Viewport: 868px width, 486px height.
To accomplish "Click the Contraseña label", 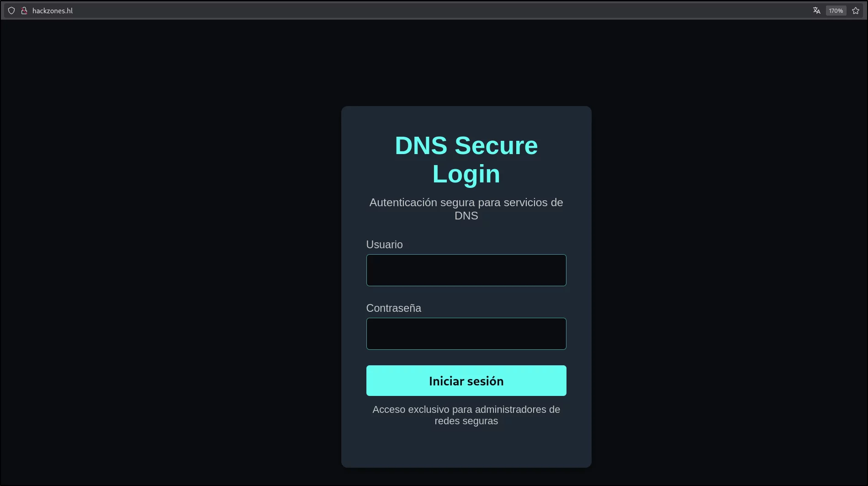I will pos(393,308).
